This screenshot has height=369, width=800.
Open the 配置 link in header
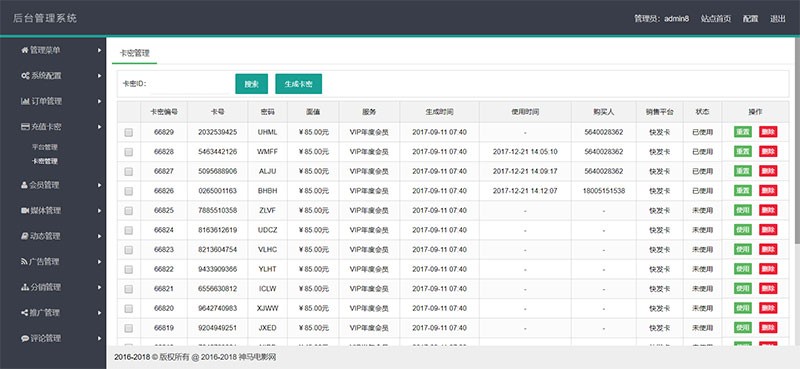[751, 18]
